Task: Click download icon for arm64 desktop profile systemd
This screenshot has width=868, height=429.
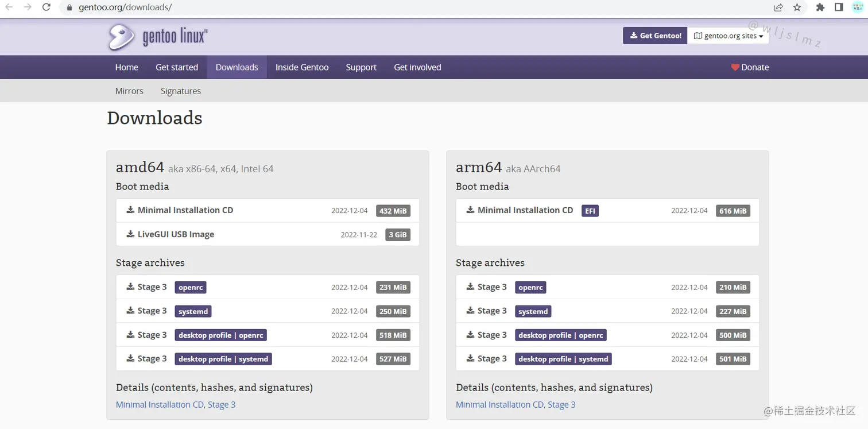Action: [x=470, y=358]
